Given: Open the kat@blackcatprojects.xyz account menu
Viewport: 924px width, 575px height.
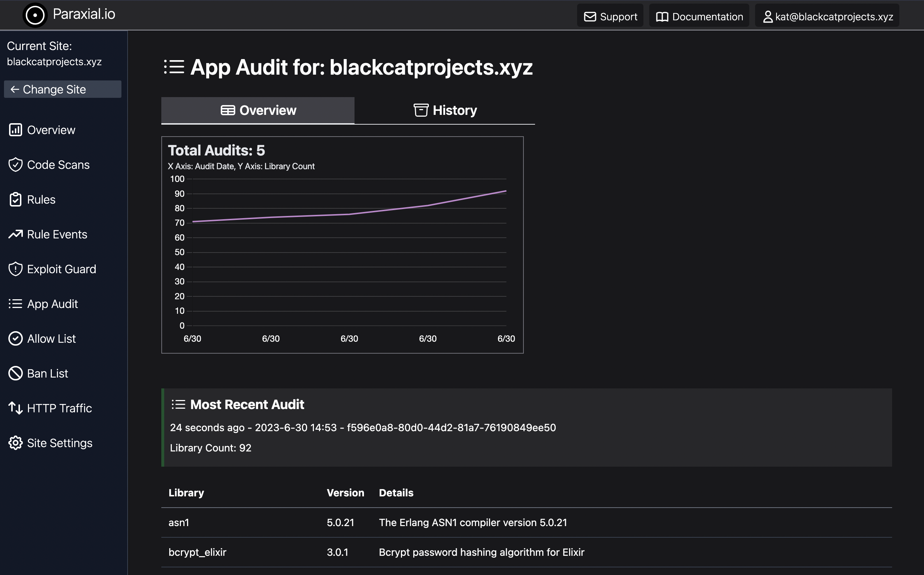Looking at the screenshot, I should [826, 16].
